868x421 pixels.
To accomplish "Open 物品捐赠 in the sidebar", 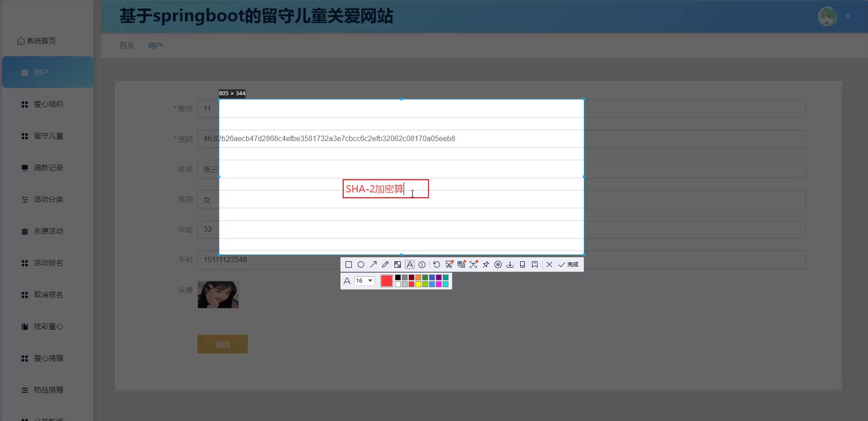I will point(48,390).
